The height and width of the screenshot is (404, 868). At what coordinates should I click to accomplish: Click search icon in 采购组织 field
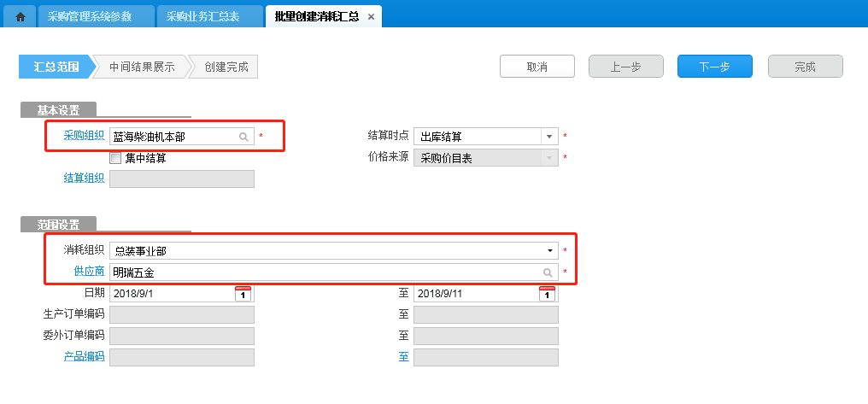pos(243,137)
